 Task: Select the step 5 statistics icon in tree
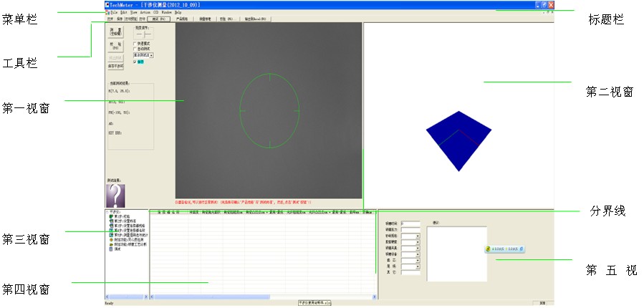click(x=111, y=235)
